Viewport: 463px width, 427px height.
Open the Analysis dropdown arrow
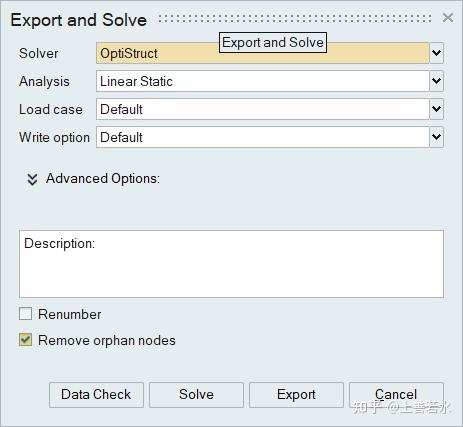(x=436, y=81)
